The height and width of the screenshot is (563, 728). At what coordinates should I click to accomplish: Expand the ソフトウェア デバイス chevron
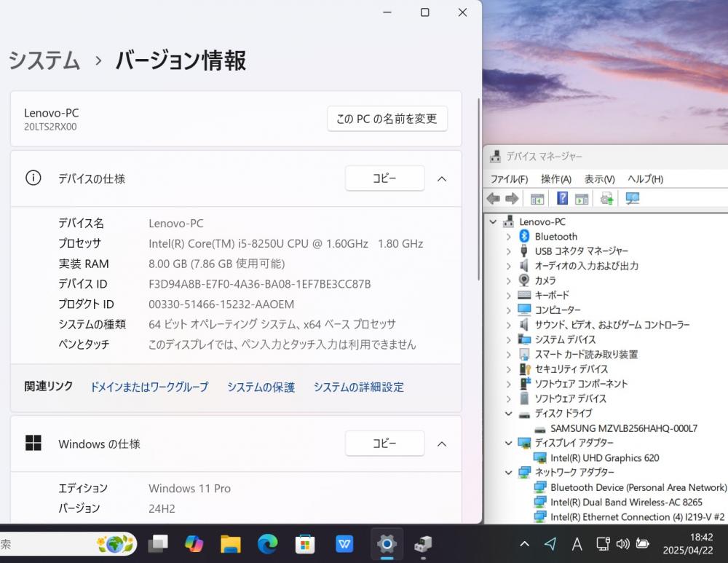[x=508, y=398]
